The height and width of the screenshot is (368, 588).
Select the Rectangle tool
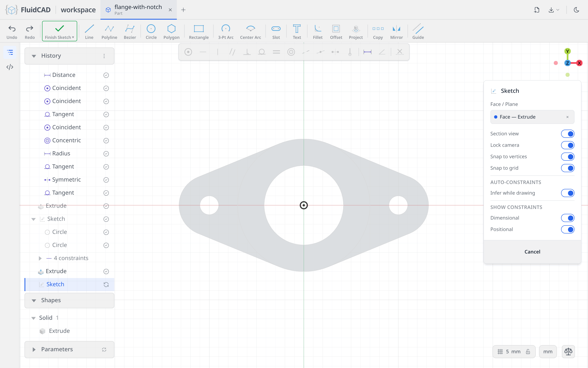pyautogui.click(x=199, y=32)
